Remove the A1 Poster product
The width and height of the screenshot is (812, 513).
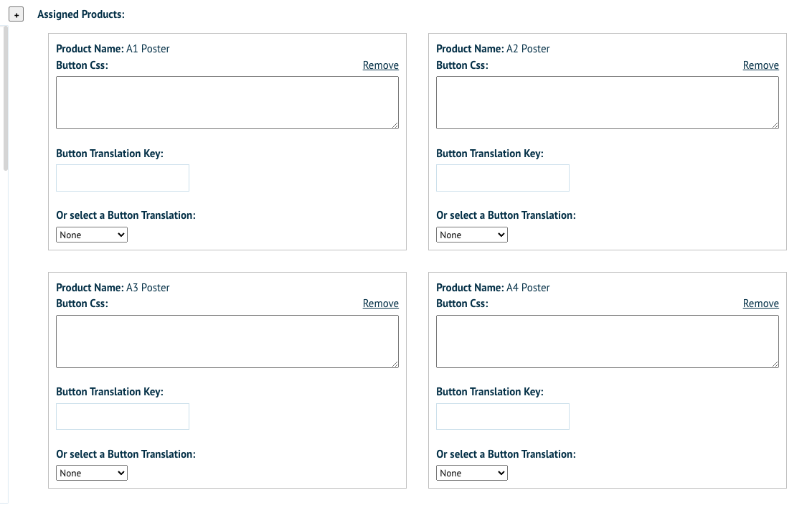pyautogui.click(x=380, y=65)
